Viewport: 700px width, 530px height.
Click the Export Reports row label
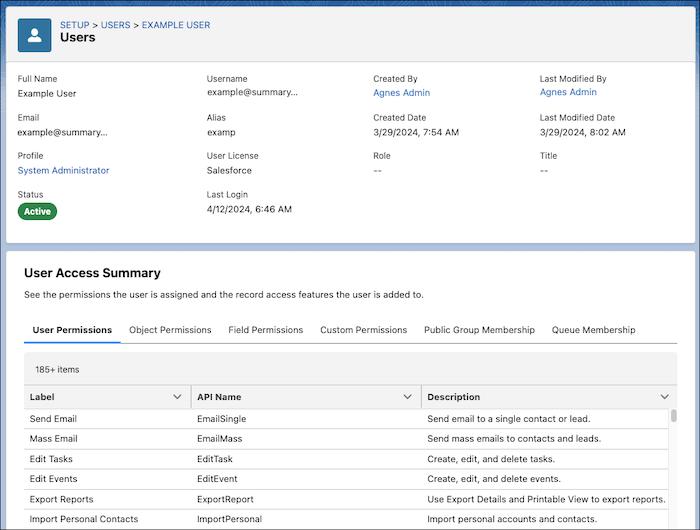click(x=61, y=499)
